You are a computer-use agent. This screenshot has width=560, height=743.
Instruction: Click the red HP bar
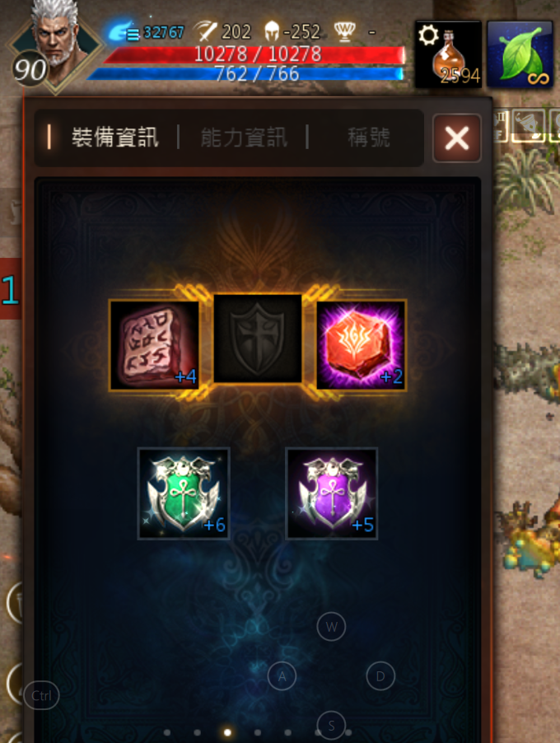point(256,54)
